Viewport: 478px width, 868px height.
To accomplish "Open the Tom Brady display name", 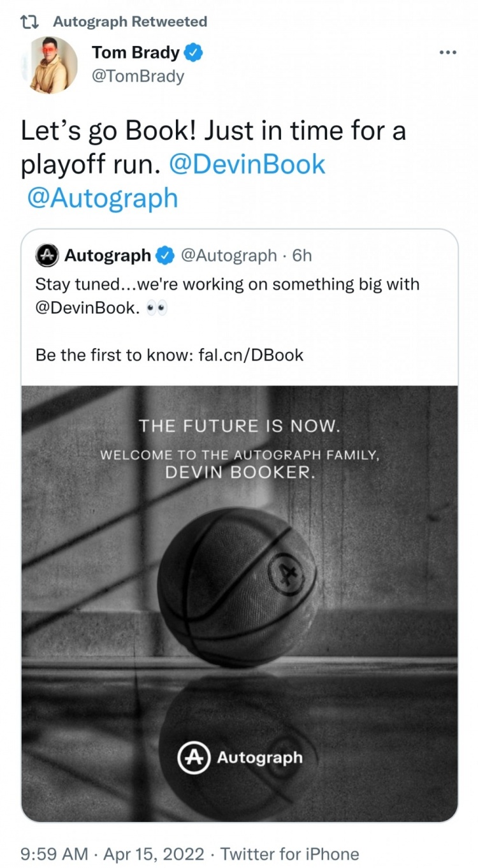I will tap(136, 53).
